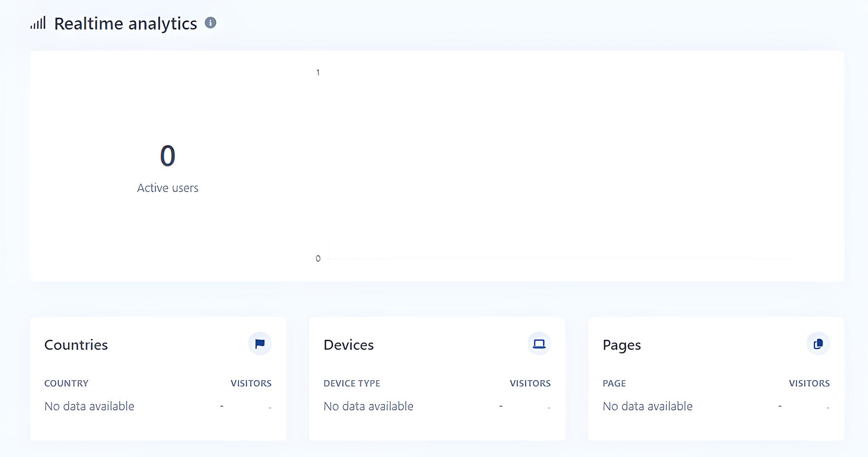Image resolution: width=868 pixels, height=457 pixels.
Task: Select the No data available row in Pages
Action: coord(647,406)
